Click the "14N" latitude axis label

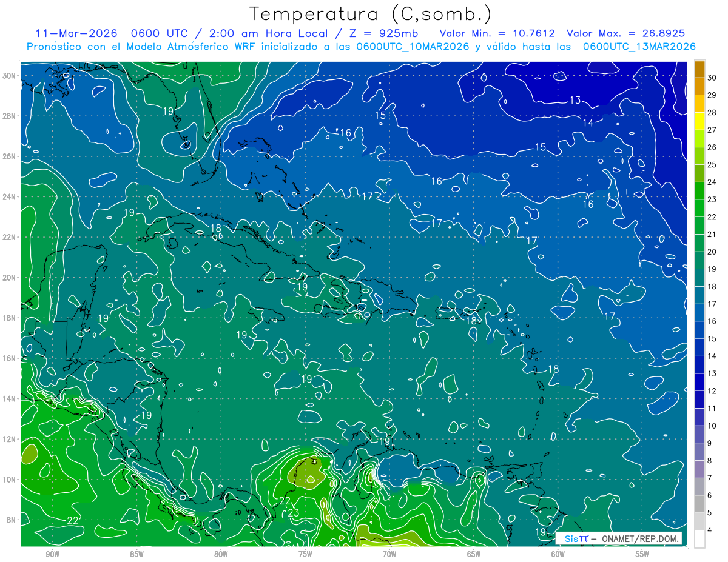10,399
